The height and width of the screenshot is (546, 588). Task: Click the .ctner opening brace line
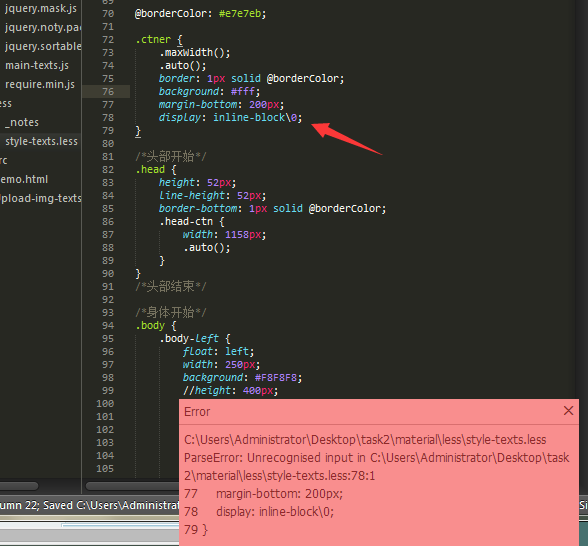[x=159, y=40]
